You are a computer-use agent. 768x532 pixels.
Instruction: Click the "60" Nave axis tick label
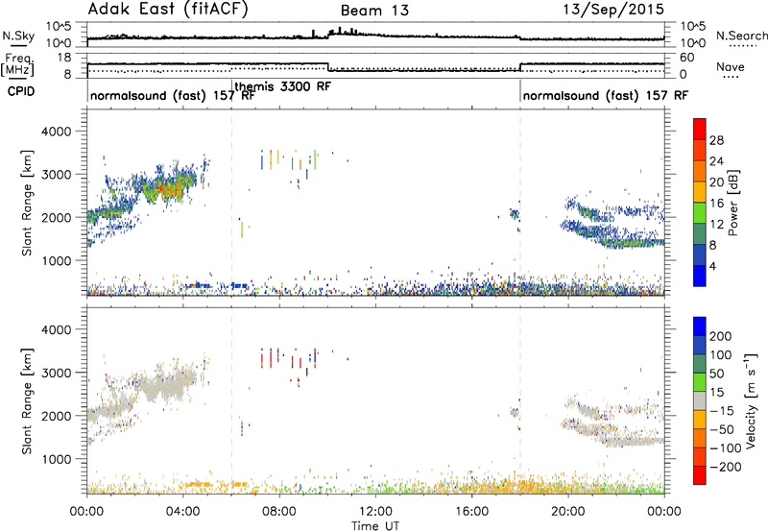click(x=687, y=58)
